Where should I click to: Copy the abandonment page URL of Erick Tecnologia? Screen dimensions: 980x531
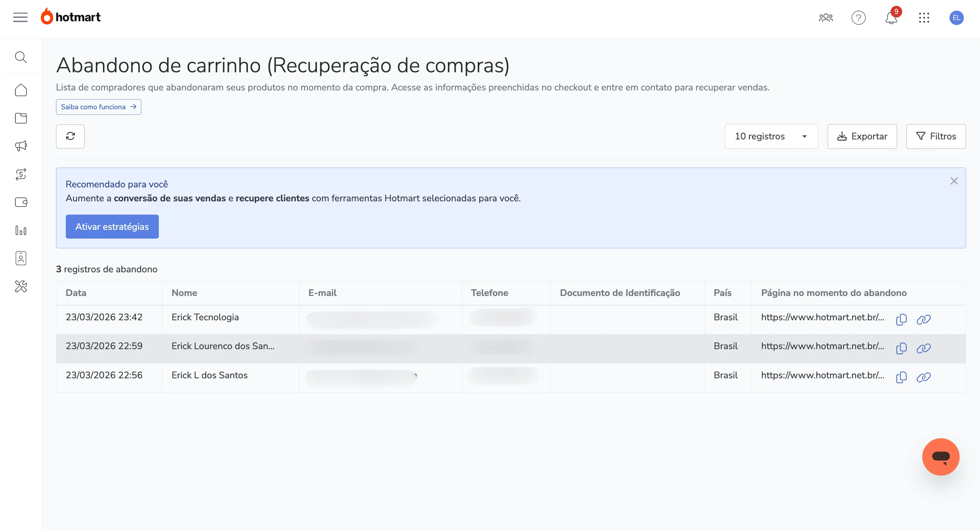[x=901, y=320]
